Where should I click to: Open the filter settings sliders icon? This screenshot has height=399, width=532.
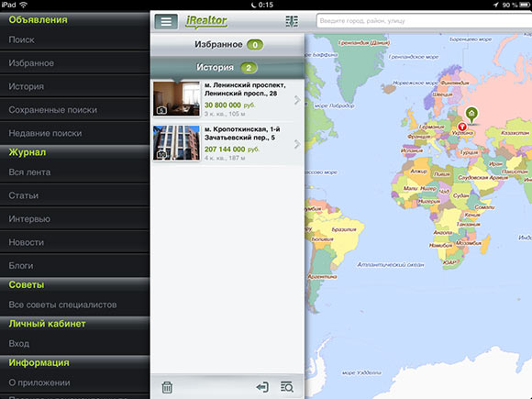[x=292, y=21]
